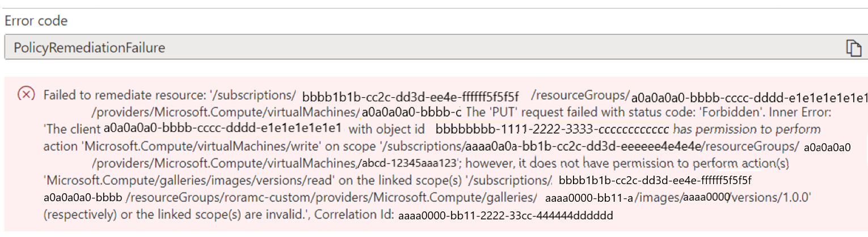Click the 'PUT' request text
868x237 pixels.
click(497, 112)
